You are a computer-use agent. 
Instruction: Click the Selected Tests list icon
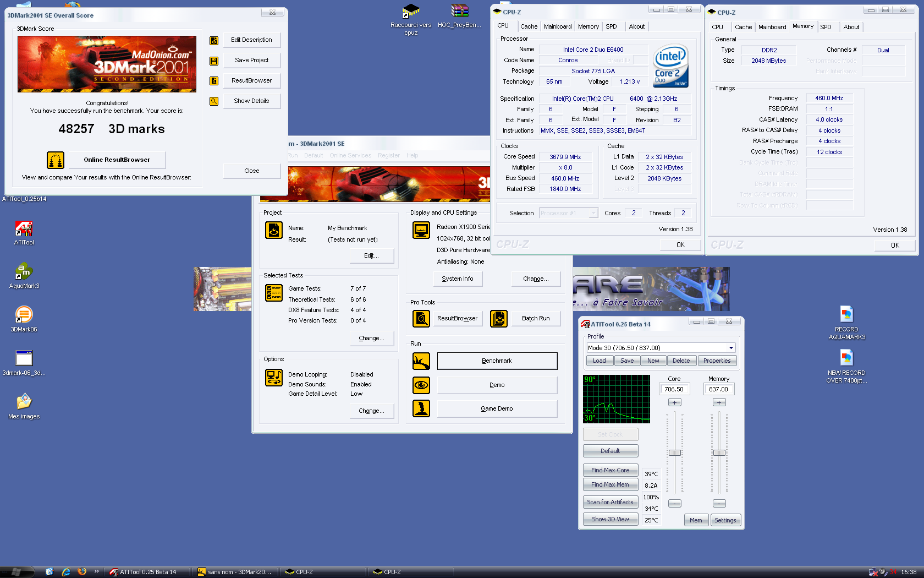274,293
